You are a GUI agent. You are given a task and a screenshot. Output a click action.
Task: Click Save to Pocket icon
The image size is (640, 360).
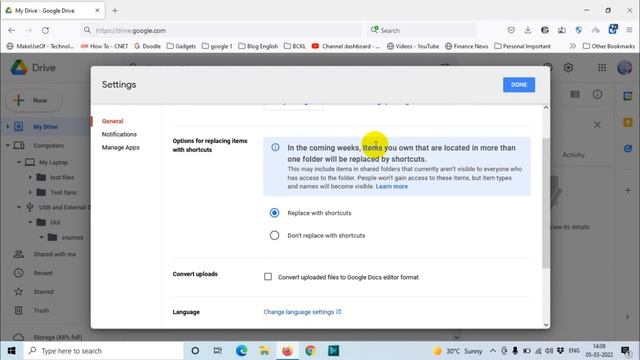tap(511, 30)
